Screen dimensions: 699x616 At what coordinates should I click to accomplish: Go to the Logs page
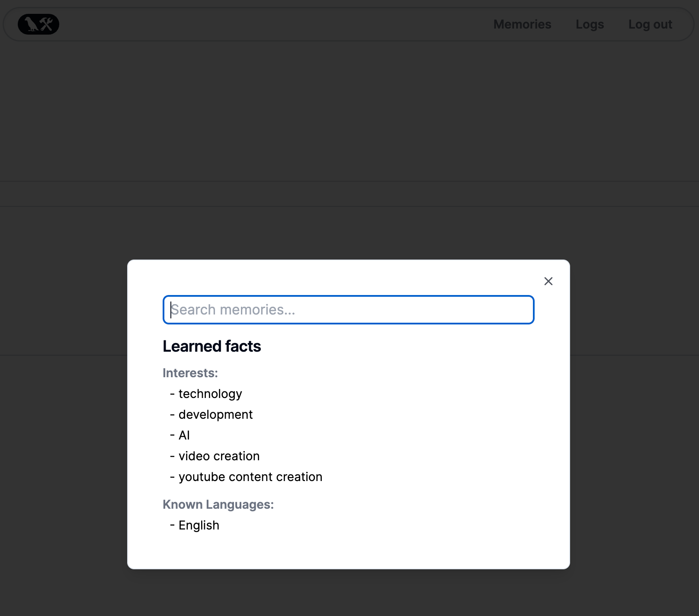pyautogui.click(x=590, y=24)
